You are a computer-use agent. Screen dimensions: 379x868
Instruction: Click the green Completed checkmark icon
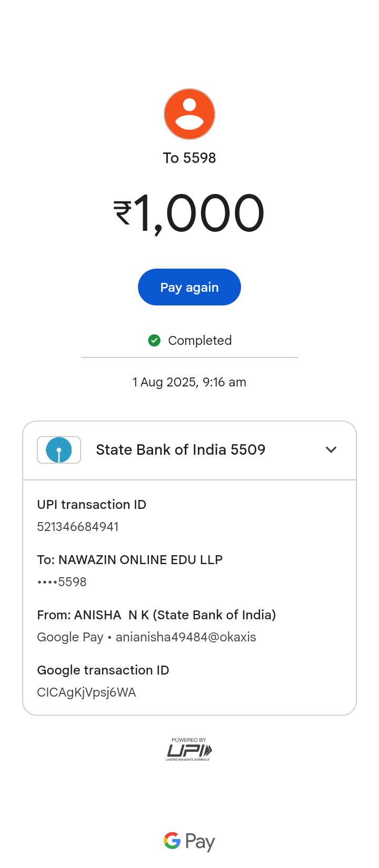tap(154, 341)
